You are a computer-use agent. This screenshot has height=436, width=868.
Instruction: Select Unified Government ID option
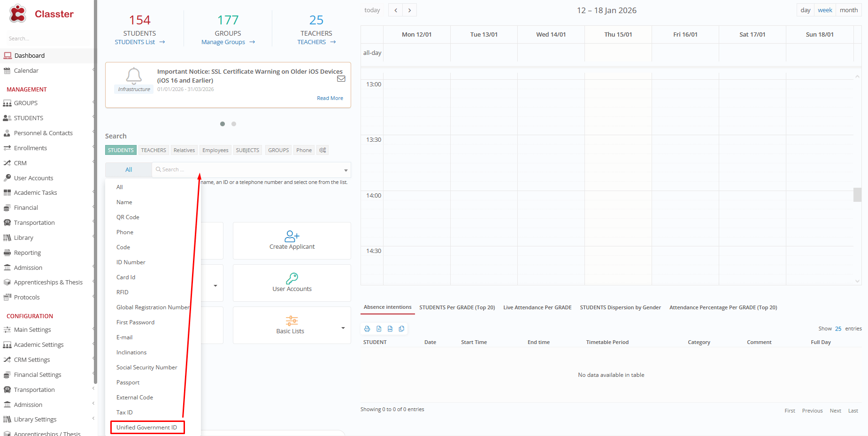147,428
